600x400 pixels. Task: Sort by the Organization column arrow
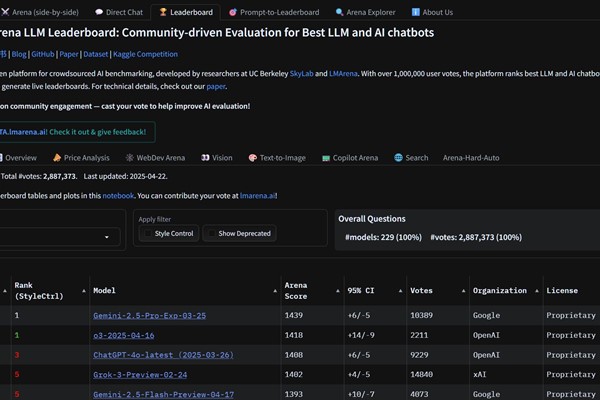click(x=537, y=291)
